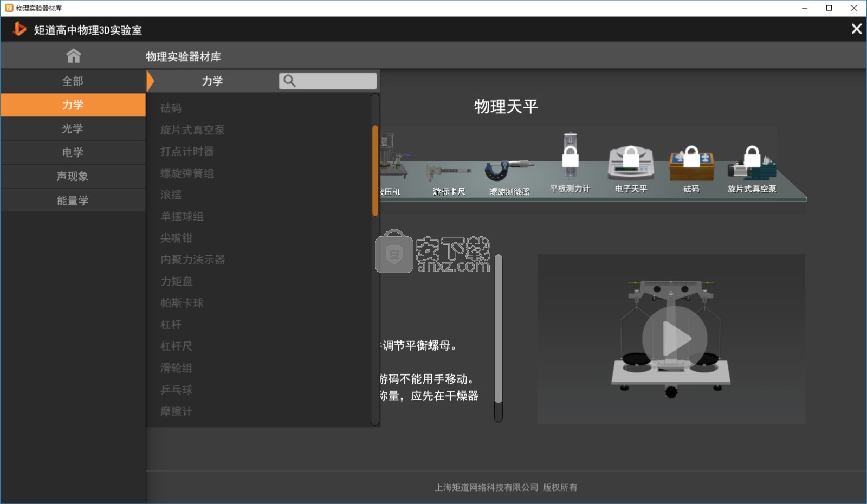The height and width of the screenshot is (504, 867).
Task: Play the 物理天平 demo video
Action: pyautogui.click(x=674, y=339)
